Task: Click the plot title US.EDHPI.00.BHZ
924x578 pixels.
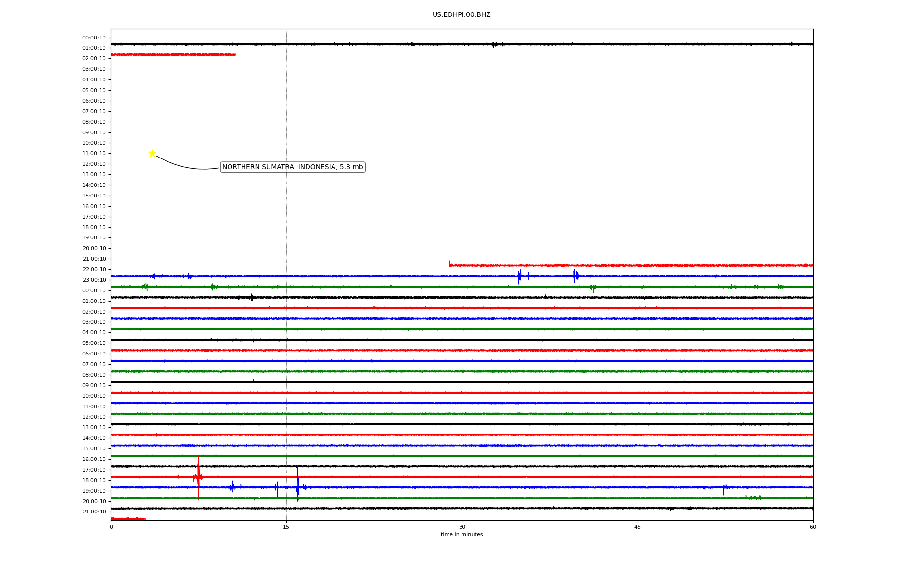Action: [461, 15]
